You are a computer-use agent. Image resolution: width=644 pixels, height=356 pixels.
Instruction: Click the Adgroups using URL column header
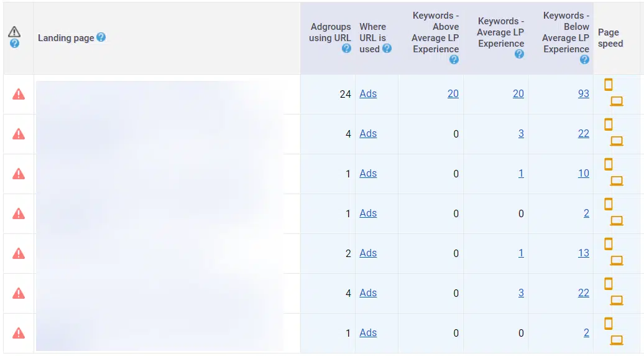(x=331, y=32)
